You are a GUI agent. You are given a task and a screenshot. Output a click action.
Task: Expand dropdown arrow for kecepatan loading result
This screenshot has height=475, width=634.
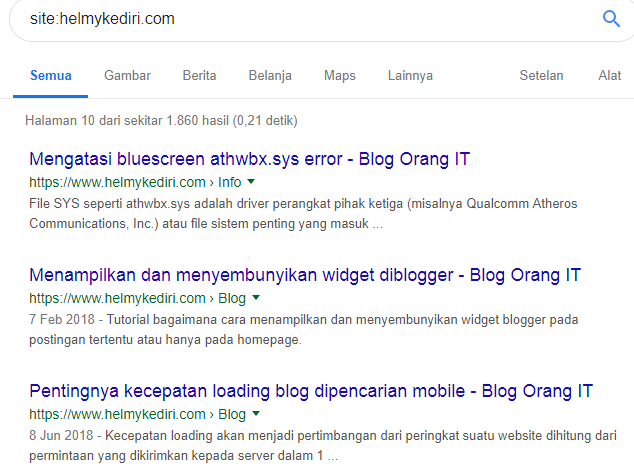(256, 414)
